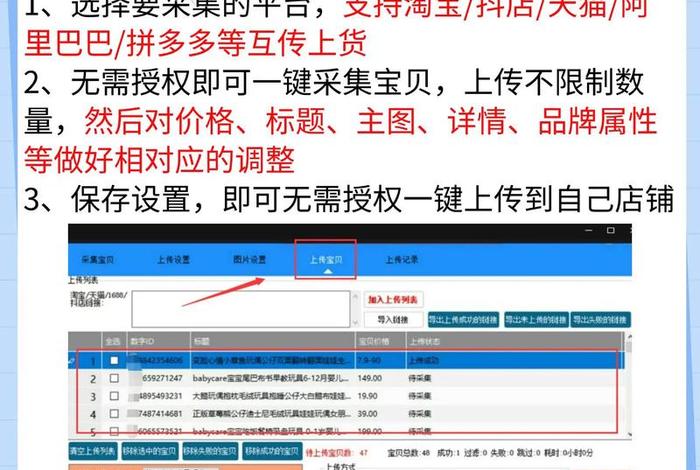
Task: Click the babycare title in row 2
Action: 271,378
